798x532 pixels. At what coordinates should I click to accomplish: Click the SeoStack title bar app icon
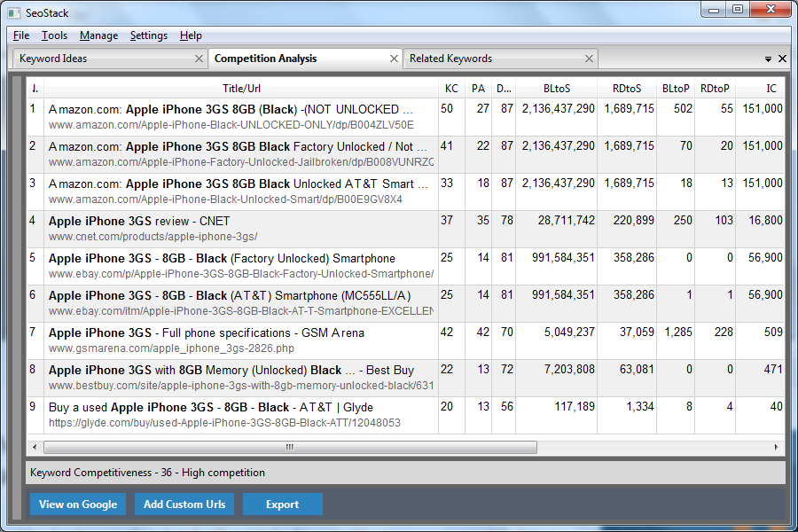[13, 12]
